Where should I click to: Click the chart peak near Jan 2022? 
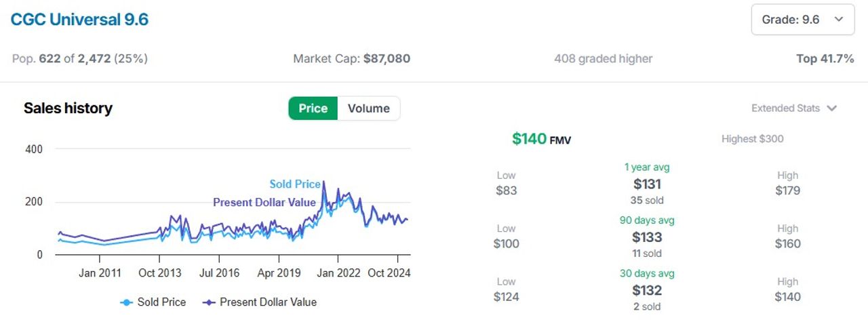click(x=323, y=182)
